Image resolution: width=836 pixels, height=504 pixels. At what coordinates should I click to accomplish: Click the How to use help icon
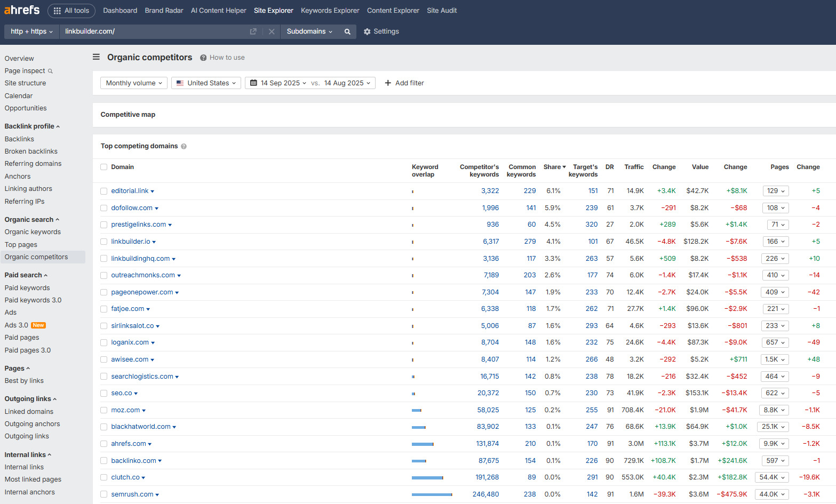[203, 58]
